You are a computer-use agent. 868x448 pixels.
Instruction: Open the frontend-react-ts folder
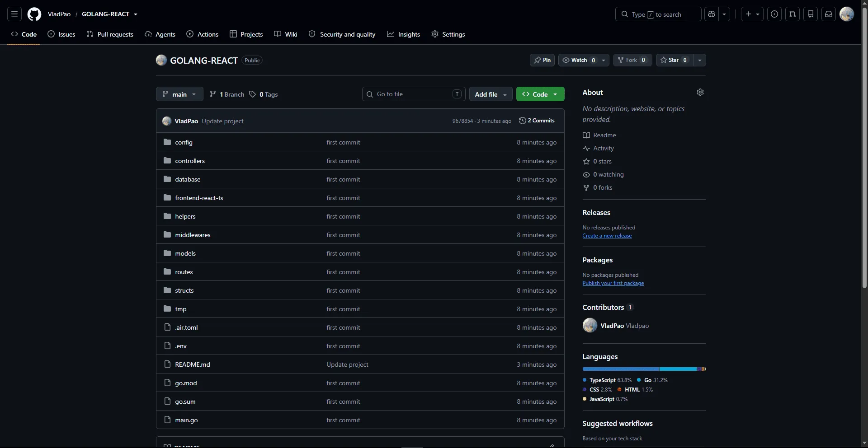[x=199, y=198]
